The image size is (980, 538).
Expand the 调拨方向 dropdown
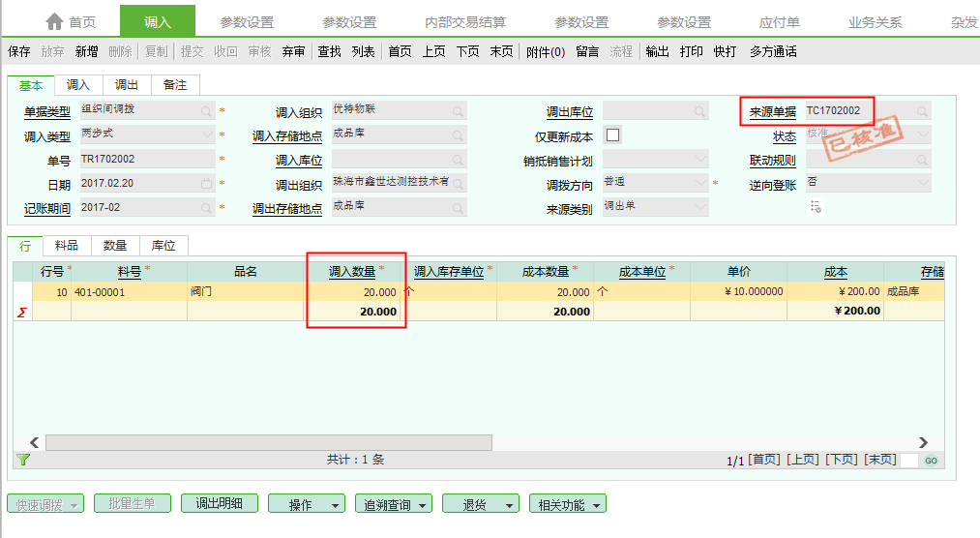point(699,183)
